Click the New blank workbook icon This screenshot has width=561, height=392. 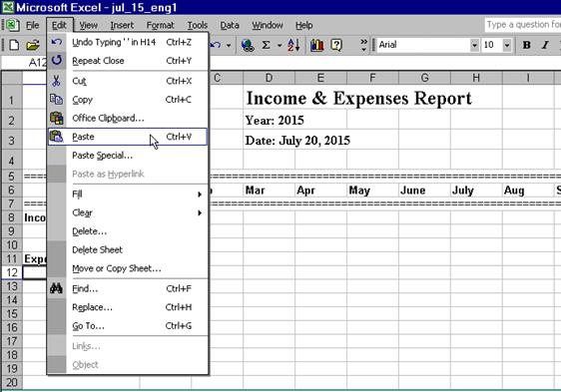click(14, 45)
